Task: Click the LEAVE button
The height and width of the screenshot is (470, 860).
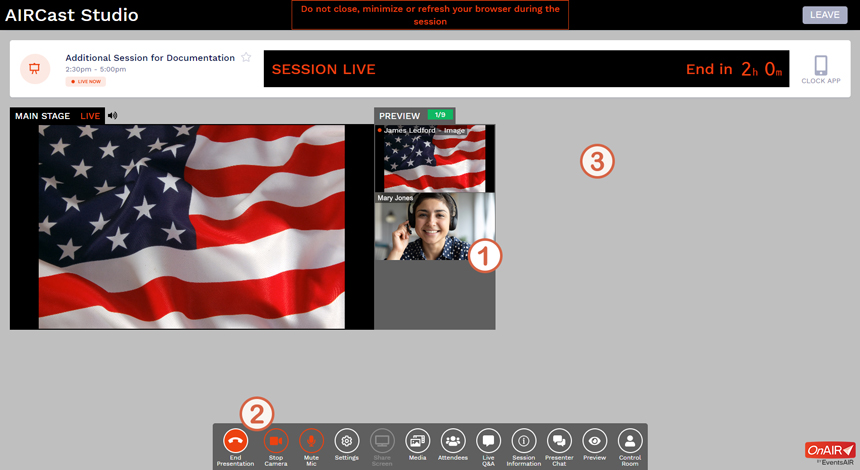Action: (x=824, y=15)
